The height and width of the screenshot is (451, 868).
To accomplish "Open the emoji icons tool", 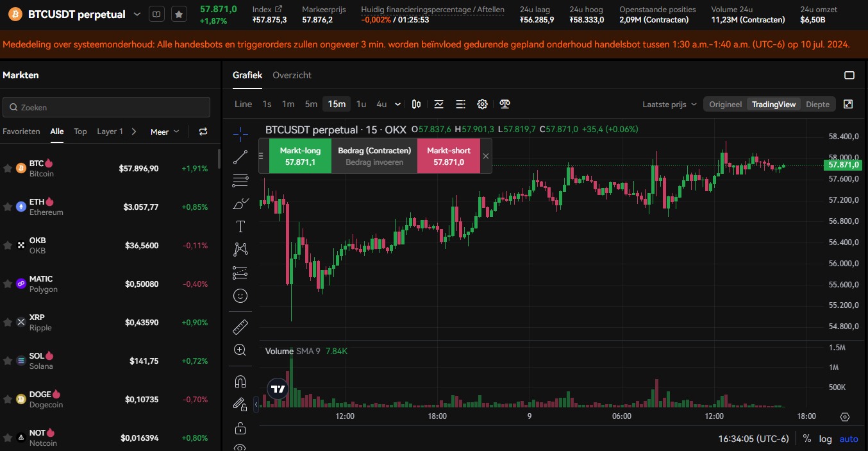I will coord(240,296).
